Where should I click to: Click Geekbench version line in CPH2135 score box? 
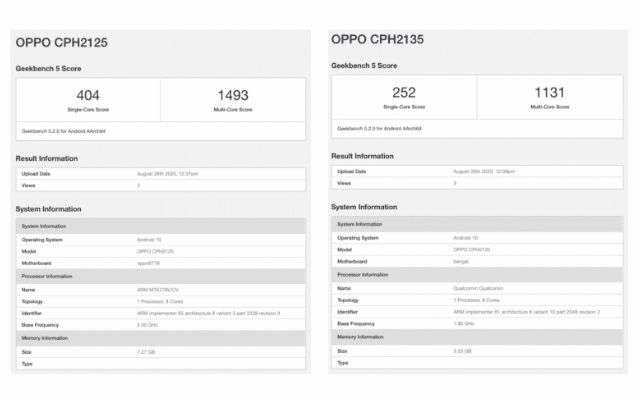pos(379,129)
